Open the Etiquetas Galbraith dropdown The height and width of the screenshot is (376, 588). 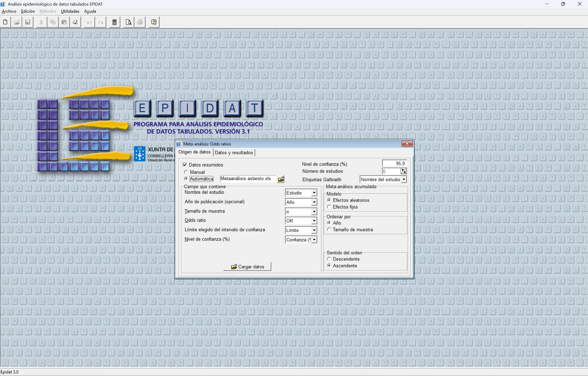[404, 179]
